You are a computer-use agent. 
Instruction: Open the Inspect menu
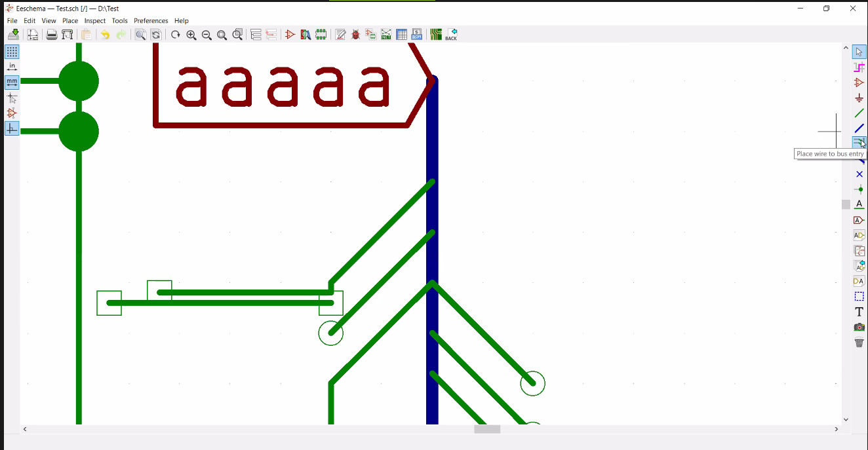point(95,21)
